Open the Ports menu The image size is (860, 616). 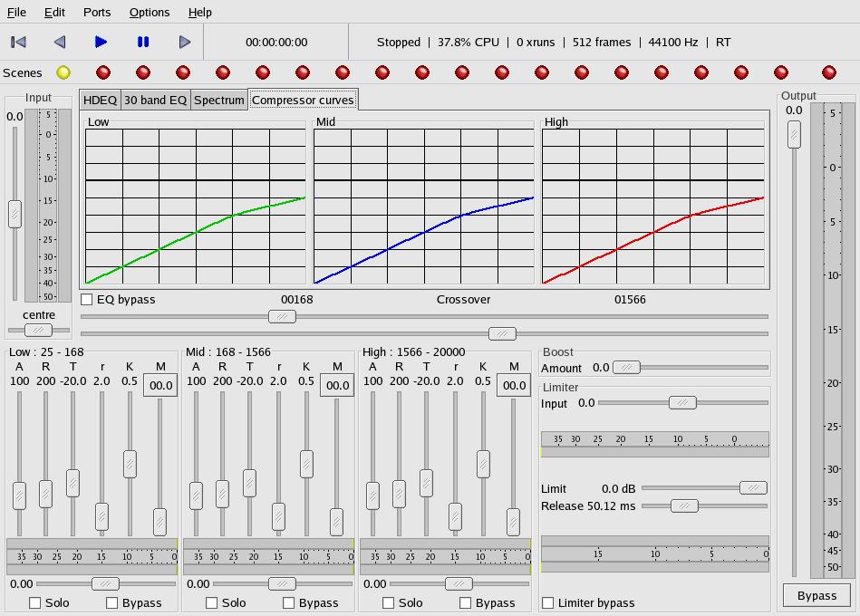(x=97, y=12)
